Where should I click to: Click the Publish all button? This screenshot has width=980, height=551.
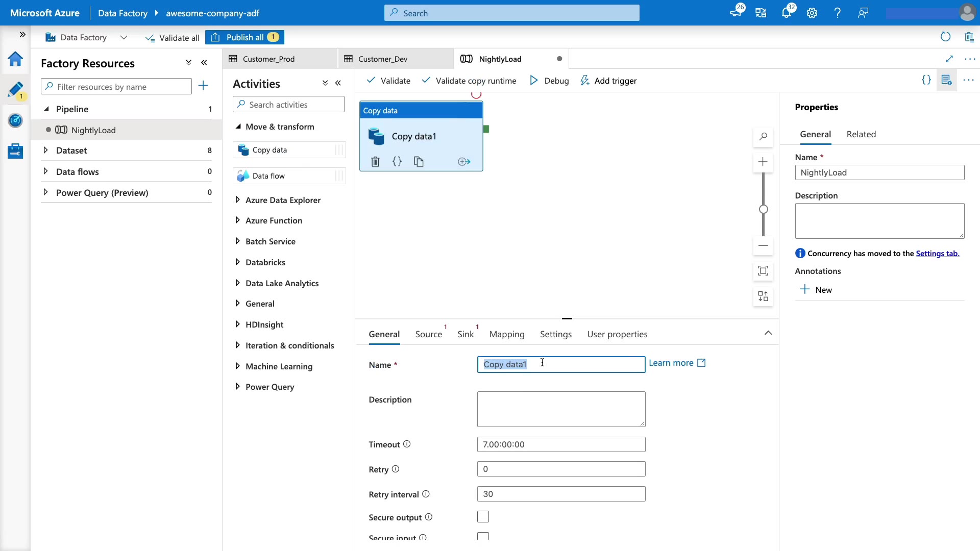pos(244,37)
